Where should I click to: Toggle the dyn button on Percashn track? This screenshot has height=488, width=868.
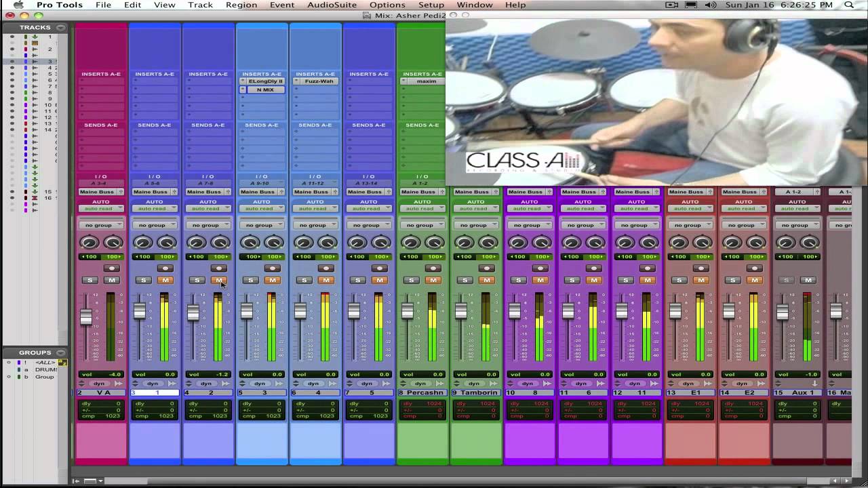coord(421,384)
